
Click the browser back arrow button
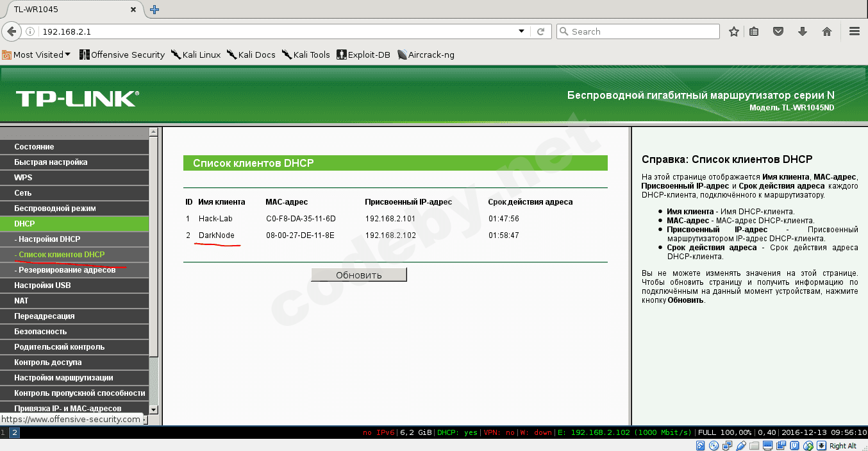pos(11,31)
